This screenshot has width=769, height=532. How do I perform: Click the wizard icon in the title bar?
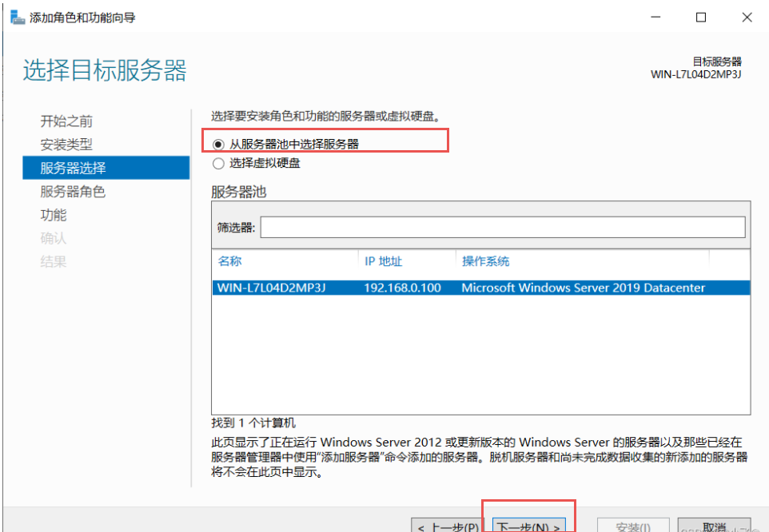tap(17, 18)
